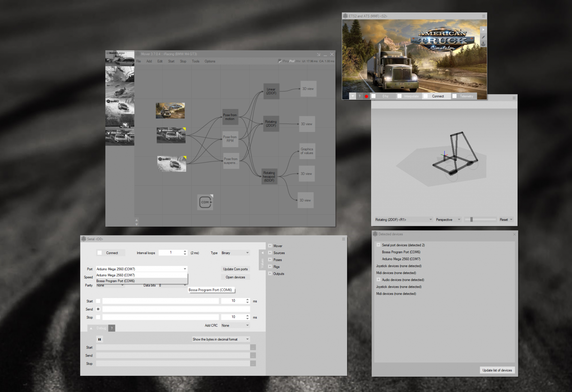Click the American Truck Simulator node on canvas

tap(170, 111)
